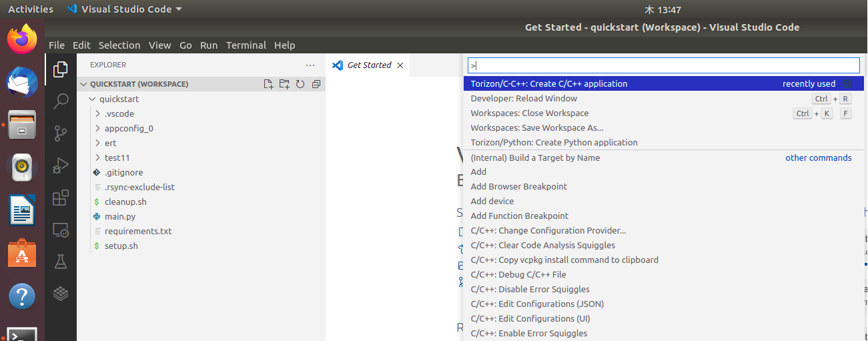This screenshot has height=341, width=868.
Task: Open the Source Control view
Action: click(x=61, y=133)
